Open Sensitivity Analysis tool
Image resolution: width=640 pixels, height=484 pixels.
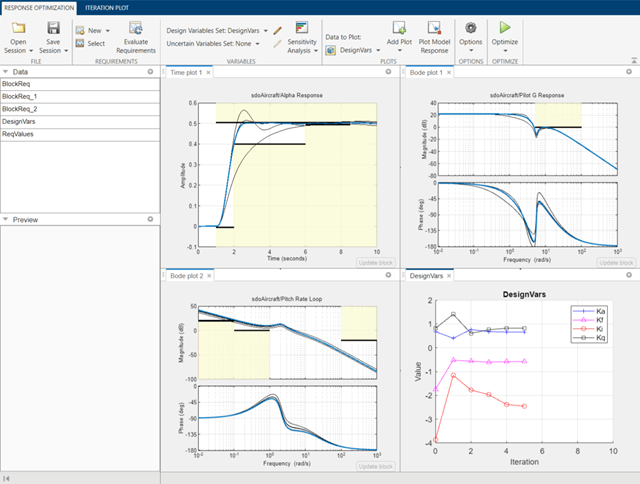pos(302,28)
